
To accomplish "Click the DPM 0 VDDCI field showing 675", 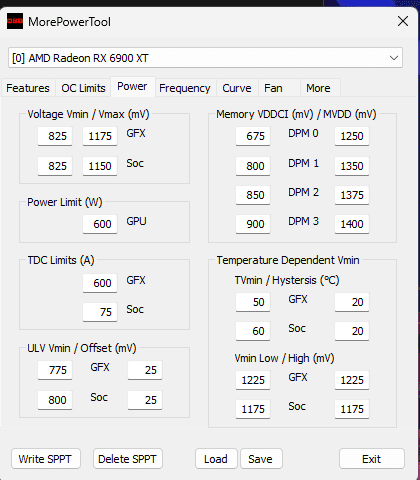I will (253, 136).
